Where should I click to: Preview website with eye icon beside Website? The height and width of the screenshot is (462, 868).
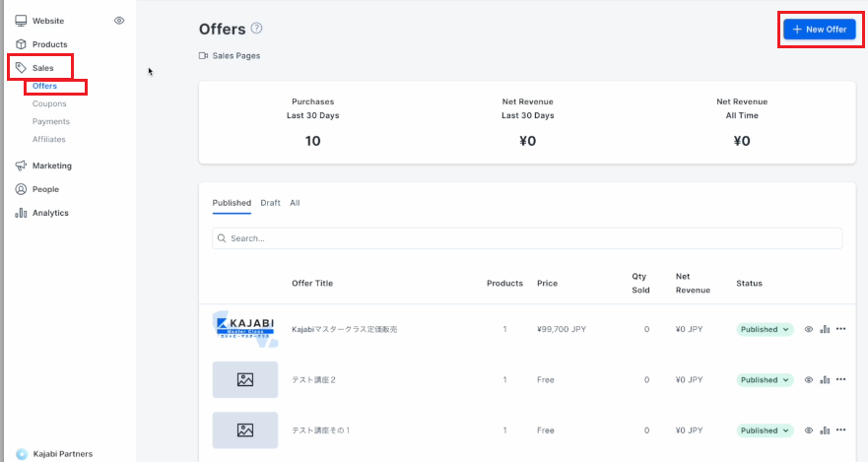(x=119, y=21)
